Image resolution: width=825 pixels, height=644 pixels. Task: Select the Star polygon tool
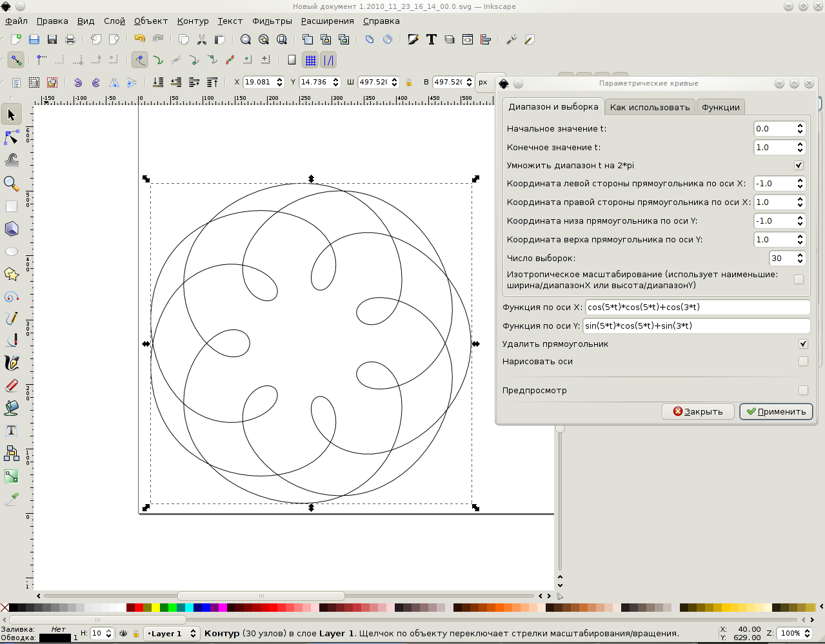coord(12,274)
